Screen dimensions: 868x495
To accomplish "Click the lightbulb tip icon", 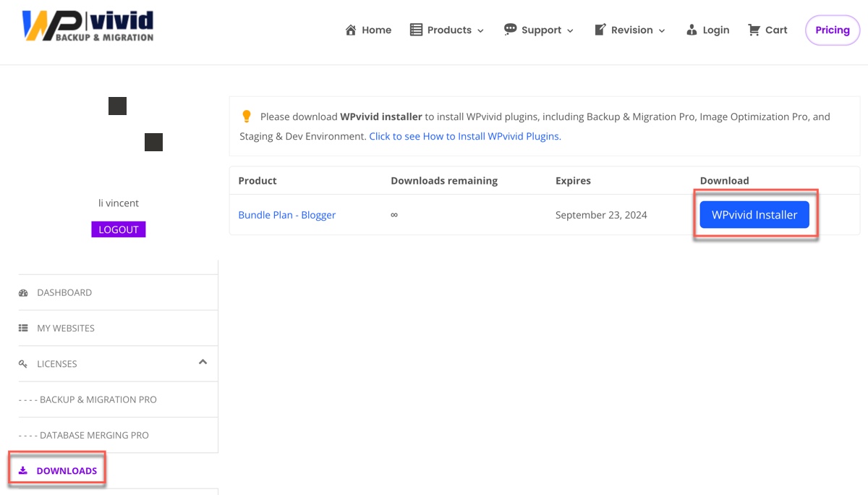I will 247,116.
